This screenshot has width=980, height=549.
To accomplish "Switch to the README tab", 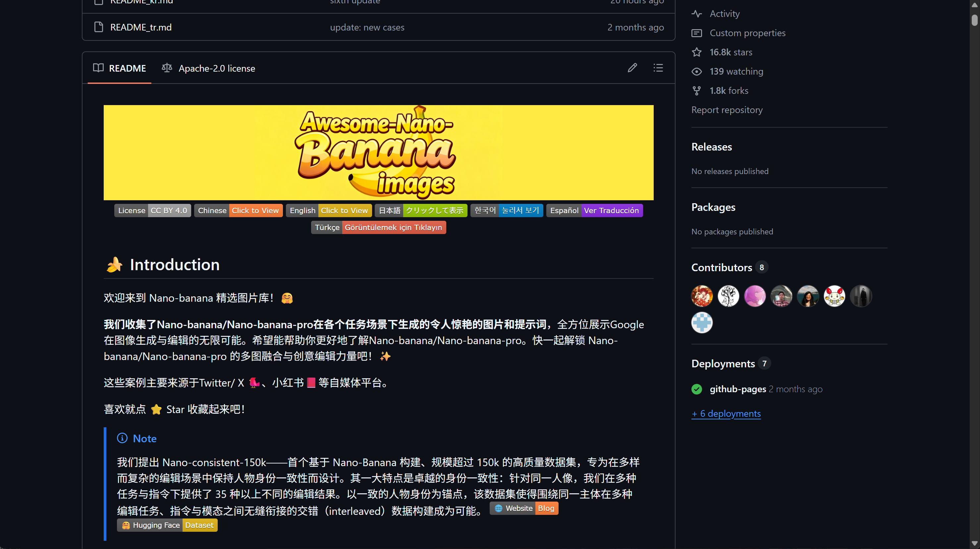I will click(x=120, y=68).
